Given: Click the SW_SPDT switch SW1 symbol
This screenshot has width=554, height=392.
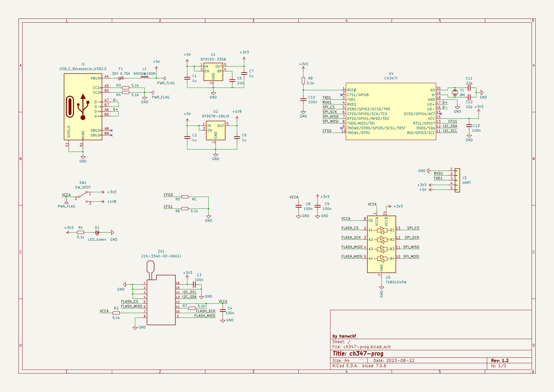Looking at the screenshot, I should pos(83,194).
